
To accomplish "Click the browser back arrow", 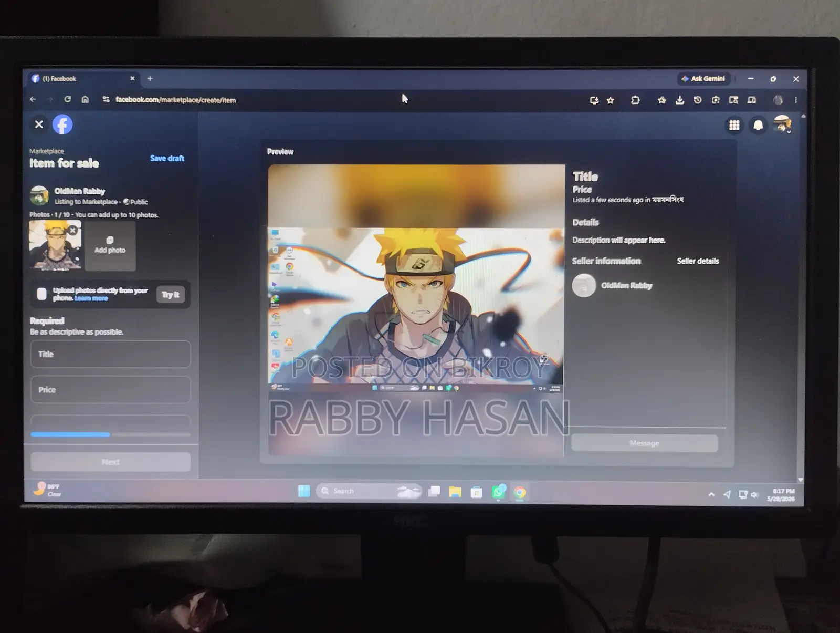I will click(33, 99).
